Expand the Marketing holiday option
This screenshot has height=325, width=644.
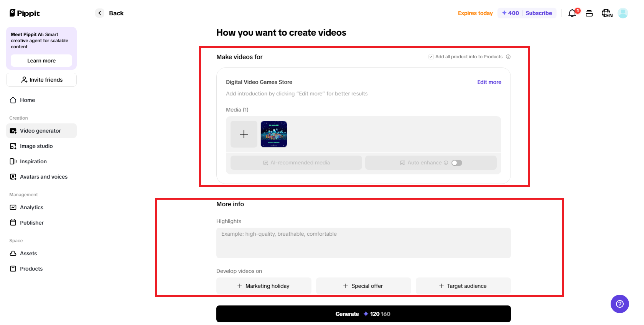[x=264, y=286]
